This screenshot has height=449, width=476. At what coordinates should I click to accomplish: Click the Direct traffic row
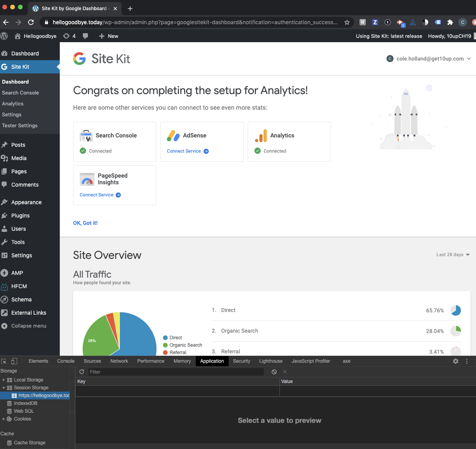click(x=336, y=310)
